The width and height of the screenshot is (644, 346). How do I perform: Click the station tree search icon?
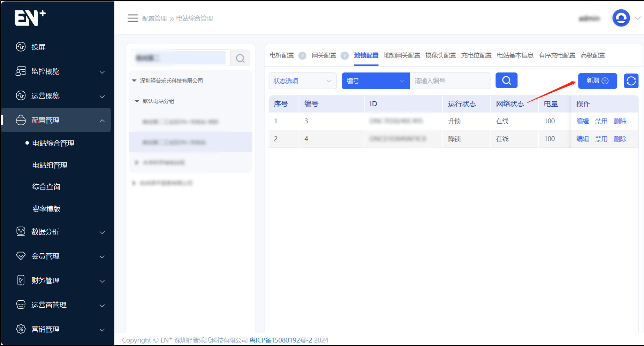click(240, 58)
